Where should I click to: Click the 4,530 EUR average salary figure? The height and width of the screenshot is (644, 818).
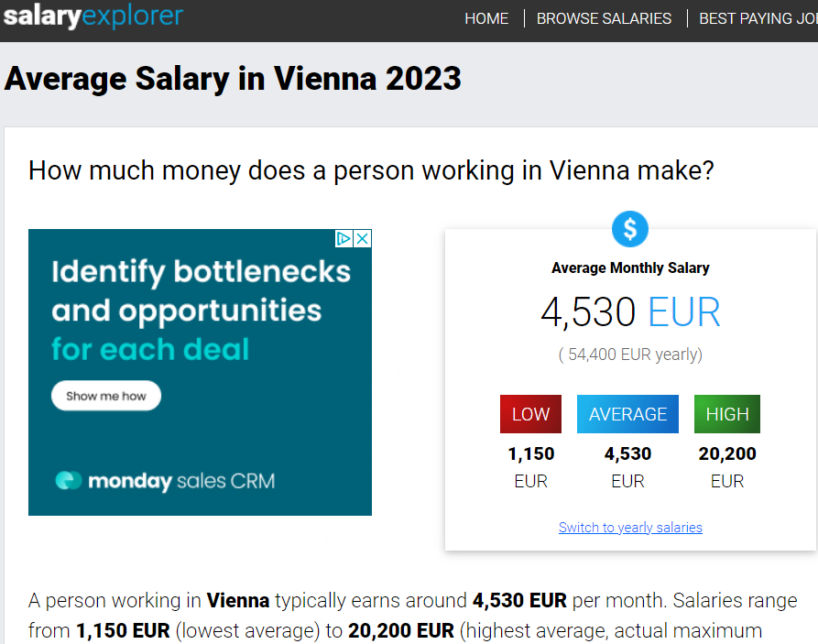630,312
